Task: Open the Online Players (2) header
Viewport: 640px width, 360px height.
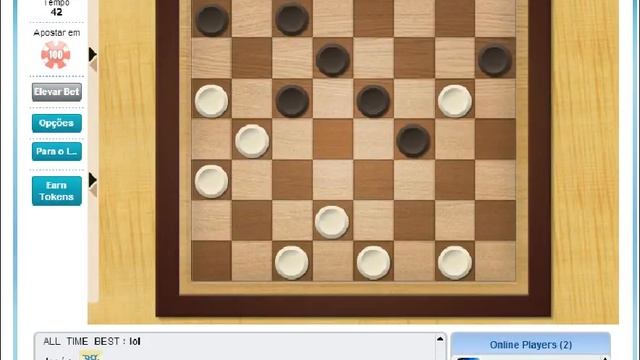Action: click(x=531, y=345)
